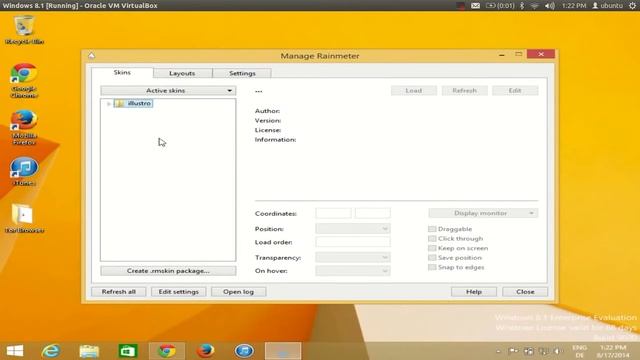The height and width of the screenshot is (360, 640).
Task: Click the Close button at bottom right
Action: [x=525, y=291]
